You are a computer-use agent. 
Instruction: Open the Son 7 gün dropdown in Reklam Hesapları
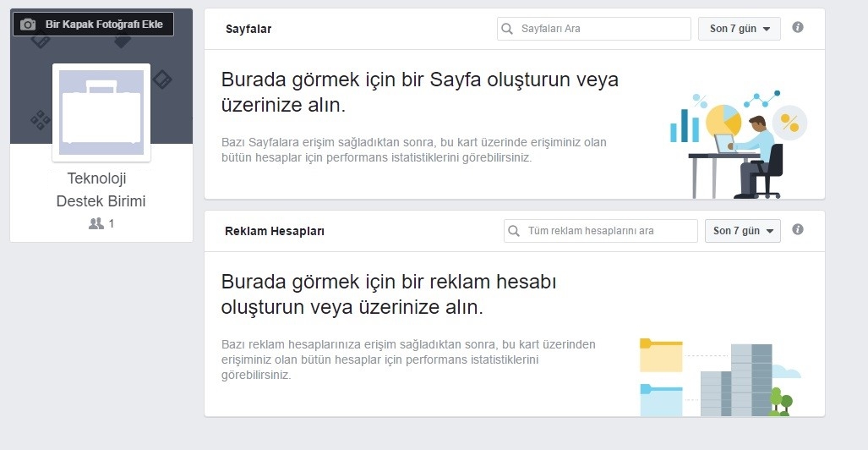point(743,231)
